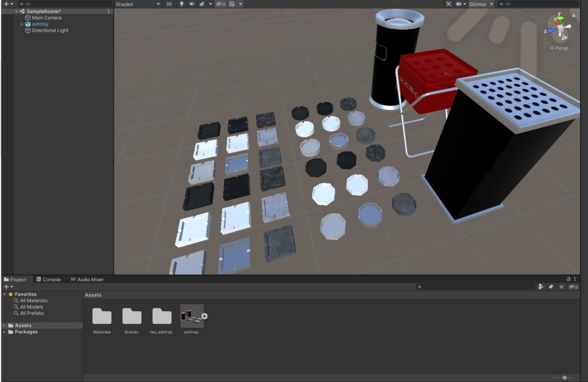Viewport: 588px width, 382px height.
Task: Mute scene view audio
Action: (191, 4)
